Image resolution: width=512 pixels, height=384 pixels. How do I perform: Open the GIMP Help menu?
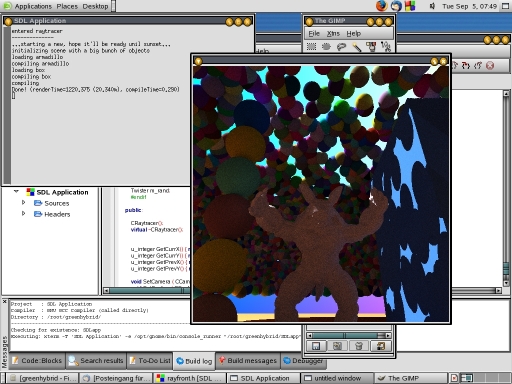pos(354,33)
